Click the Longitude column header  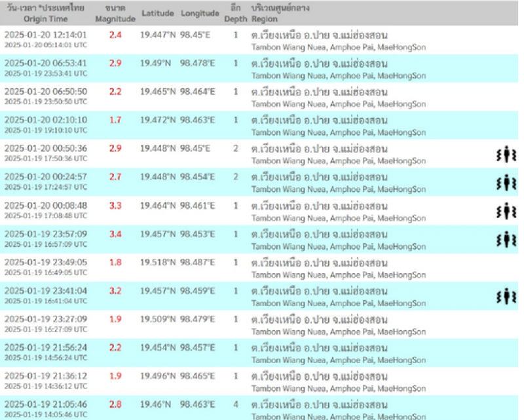tap(200, 14)
